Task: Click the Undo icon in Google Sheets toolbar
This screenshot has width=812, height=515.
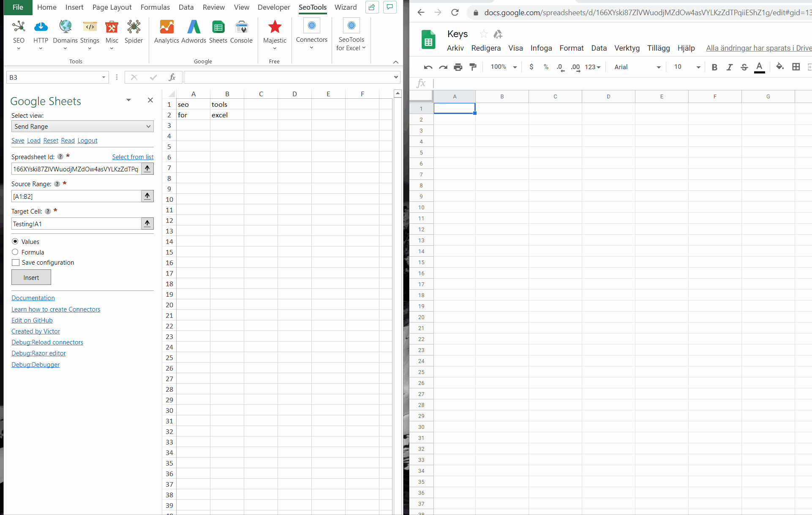Action: (x=426, y=67)
